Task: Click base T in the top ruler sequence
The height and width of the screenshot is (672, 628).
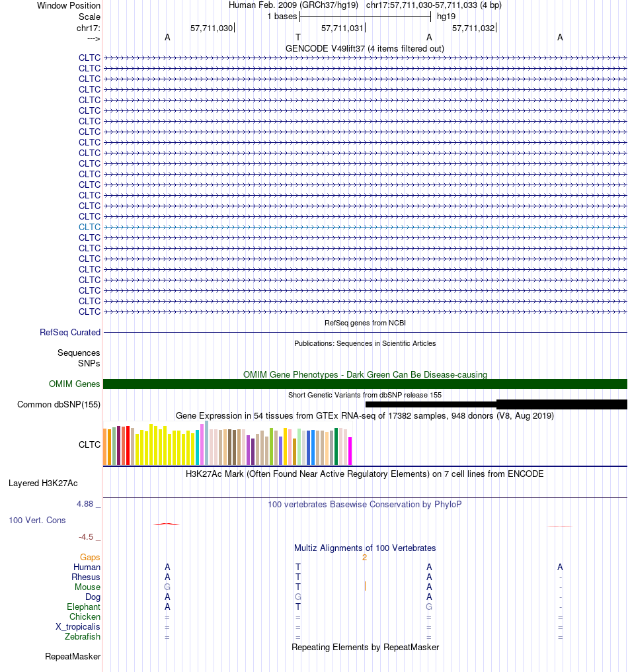Action: point(298,37)
